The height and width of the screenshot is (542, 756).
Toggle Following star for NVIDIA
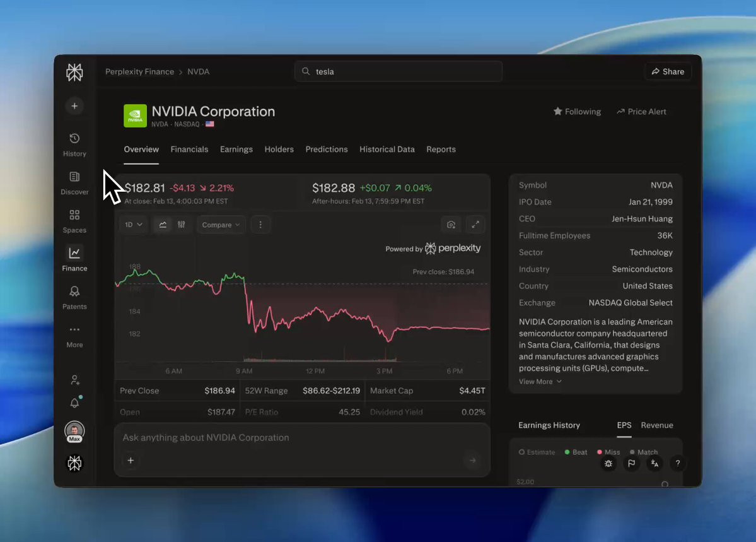[x=577, y=112]
